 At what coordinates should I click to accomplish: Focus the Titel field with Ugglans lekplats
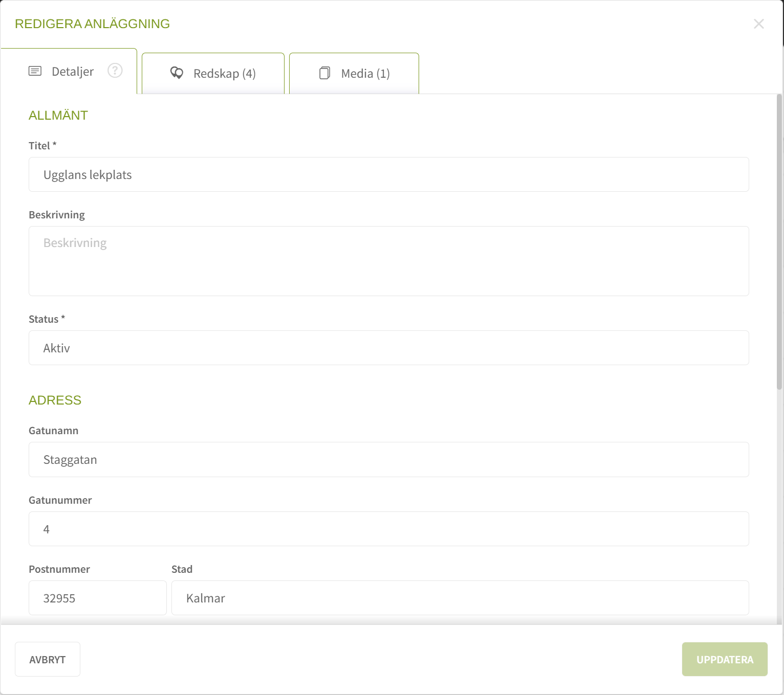pyautogui.click(x=388, y=174)
